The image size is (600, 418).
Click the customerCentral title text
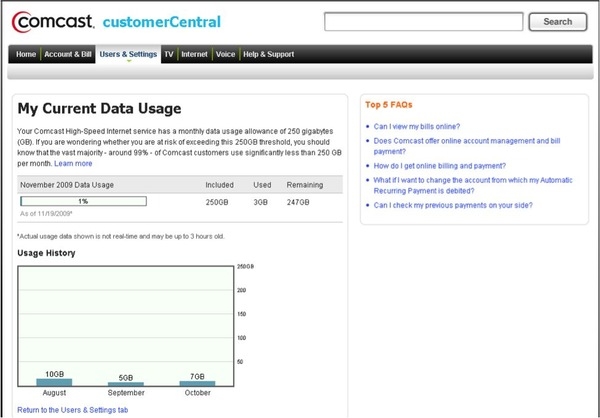[162, 22]
